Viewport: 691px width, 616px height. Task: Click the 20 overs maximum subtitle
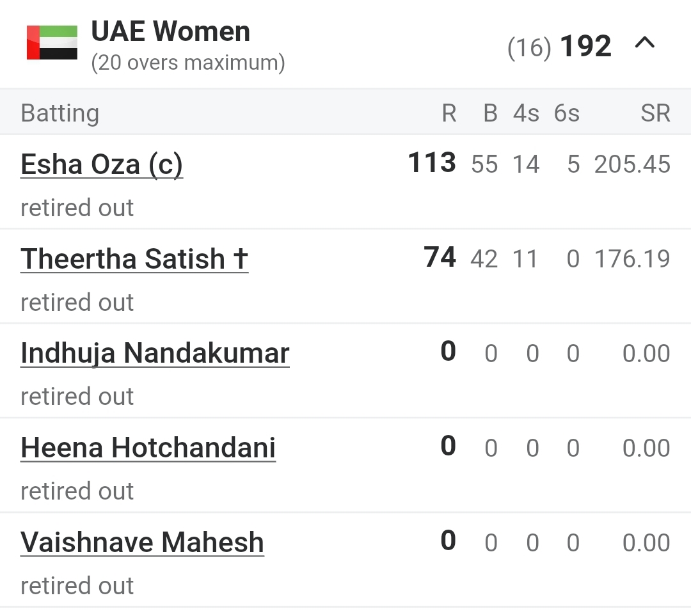pos(188,63)
